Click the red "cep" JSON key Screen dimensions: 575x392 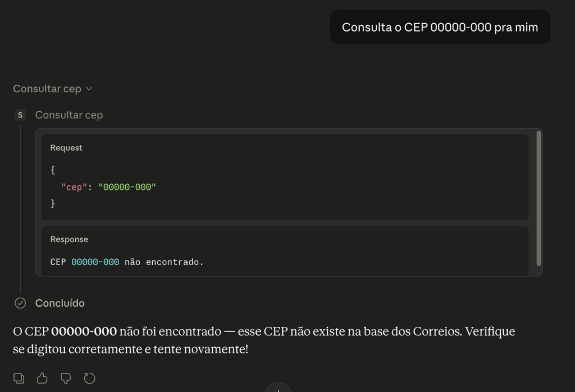tap(74, 187)
